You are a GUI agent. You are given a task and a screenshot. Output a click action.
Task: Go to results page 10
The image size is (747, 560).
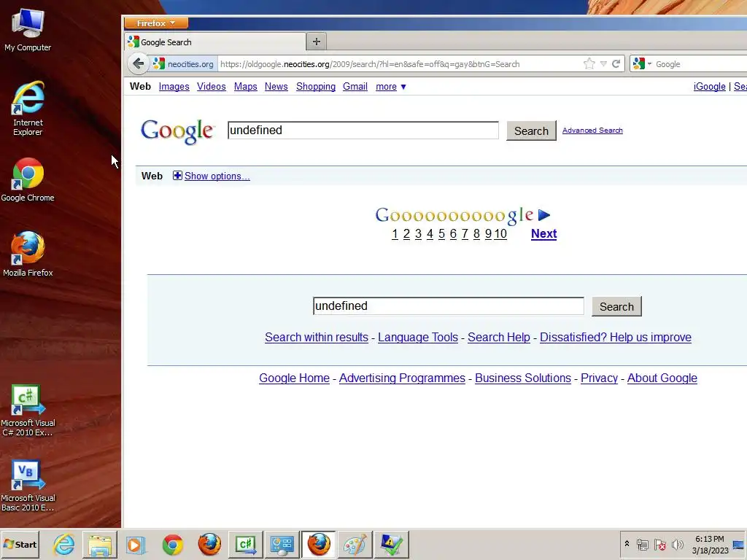500,234
